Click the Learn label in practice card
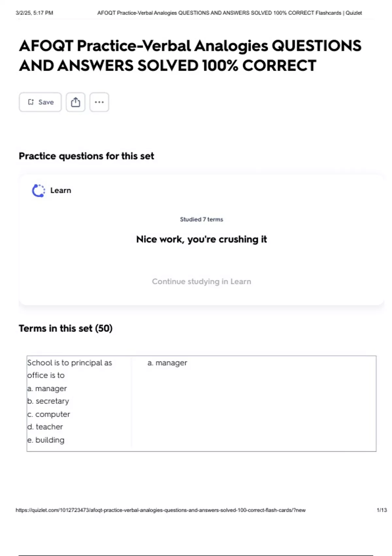Viewport: 392px width, 556px height. pos(60,190)
